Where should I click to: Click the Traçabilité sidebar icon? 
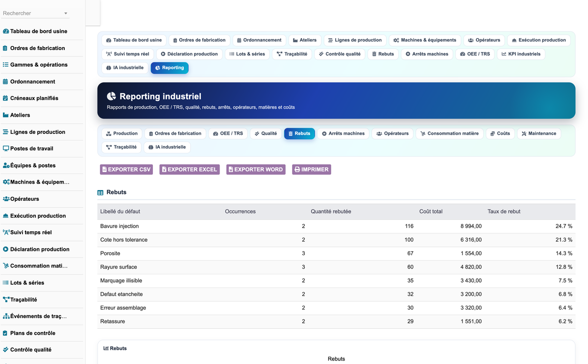point(6,299)
